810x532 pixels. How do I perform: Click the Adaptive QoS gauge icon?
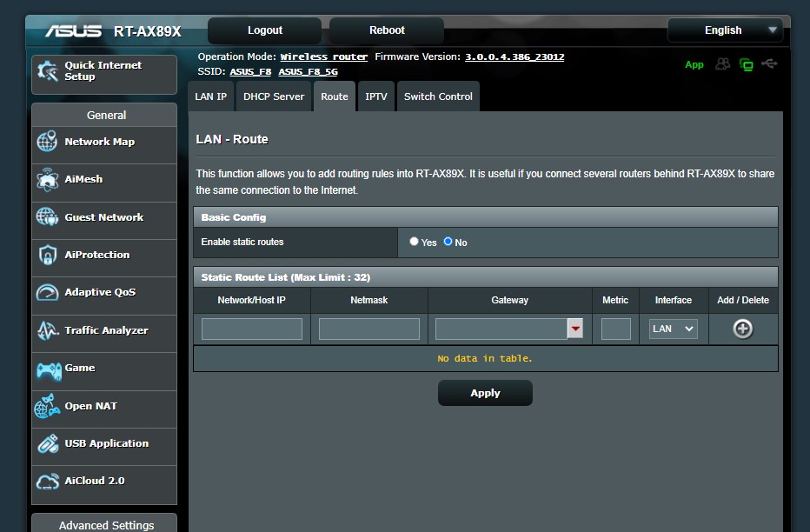tap(47, 292)
